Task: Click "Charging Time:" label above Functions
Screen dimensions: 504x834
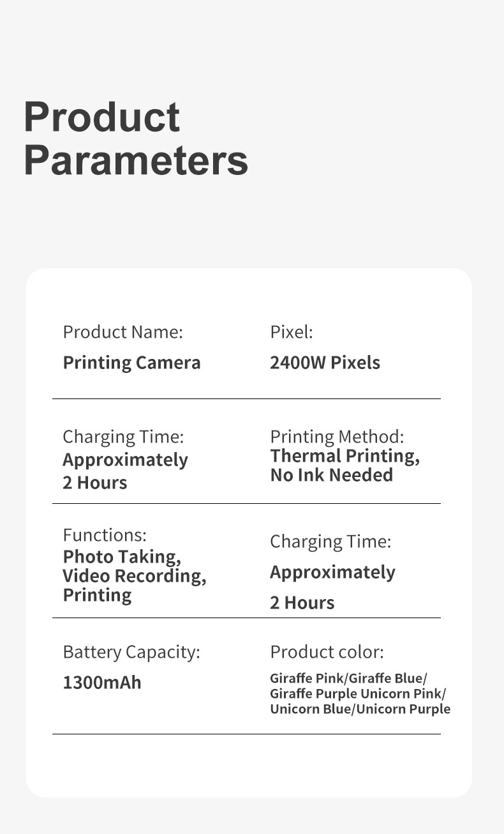Action: pos(123,437)
